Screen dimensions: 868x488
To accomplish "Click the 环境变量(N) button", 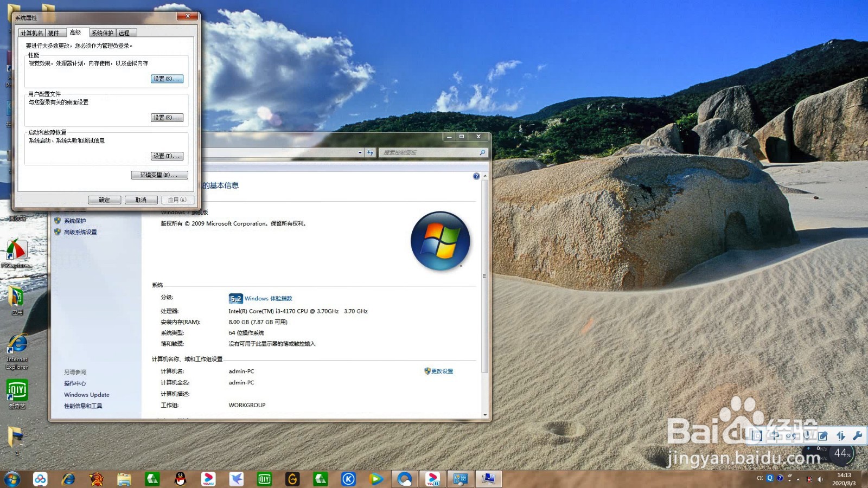I will click(159, 175).
